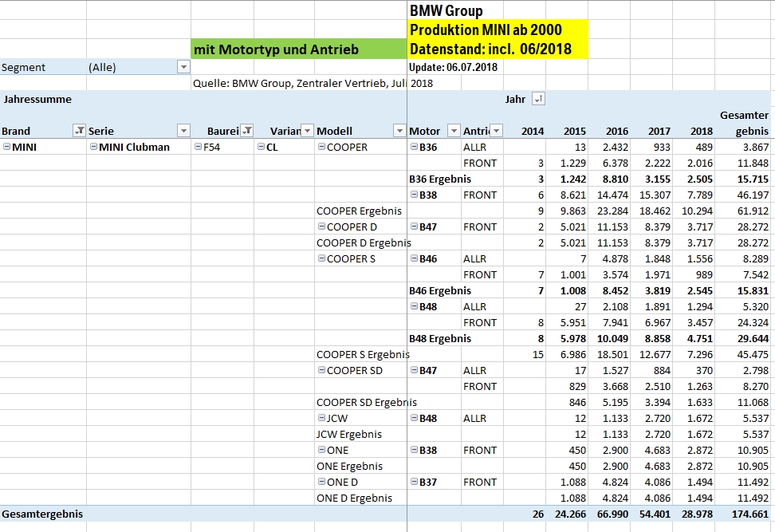Image resolution: width=775 pixels, height=532 pixels.
Task: Collapse the COOPER SD model group
Action: pos(322,370)
